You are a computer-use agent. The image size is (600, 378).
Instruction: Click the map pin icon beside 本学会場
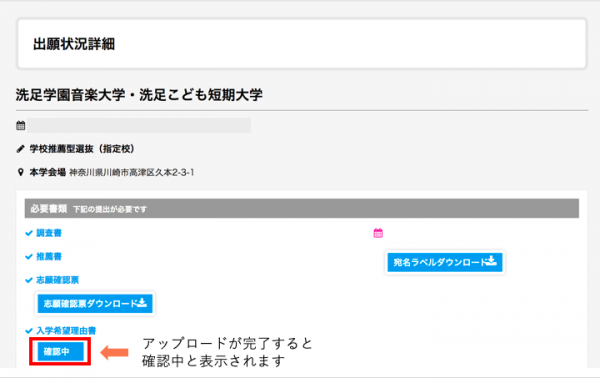point(21,172)
